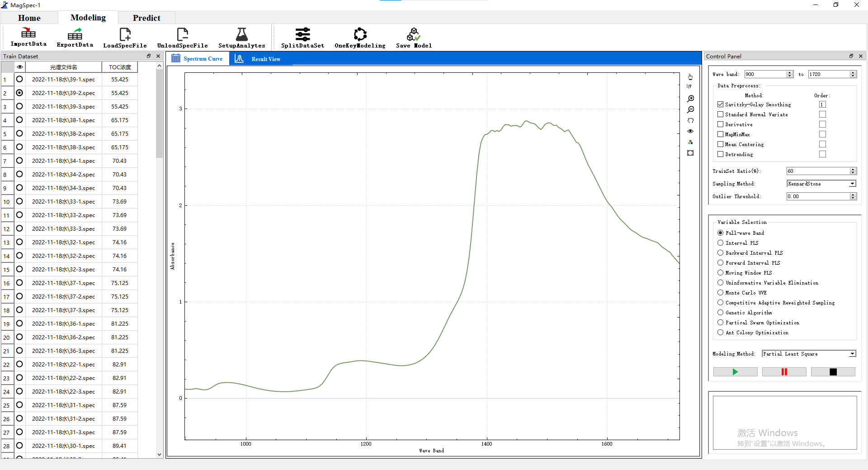Viewport: 868px width, 470px height.
Task: Start modeling with green play button
Action: 735,372
